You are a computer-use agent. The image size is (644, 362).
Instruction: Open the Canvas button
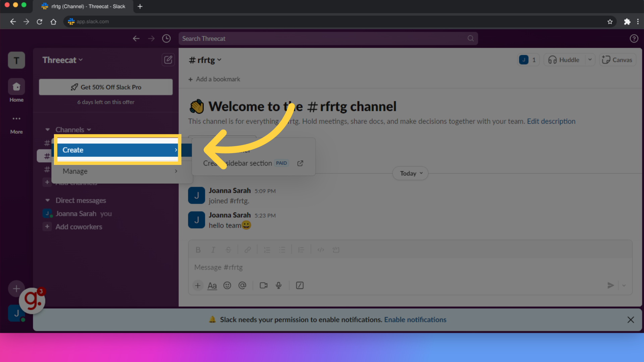(617, 60)
